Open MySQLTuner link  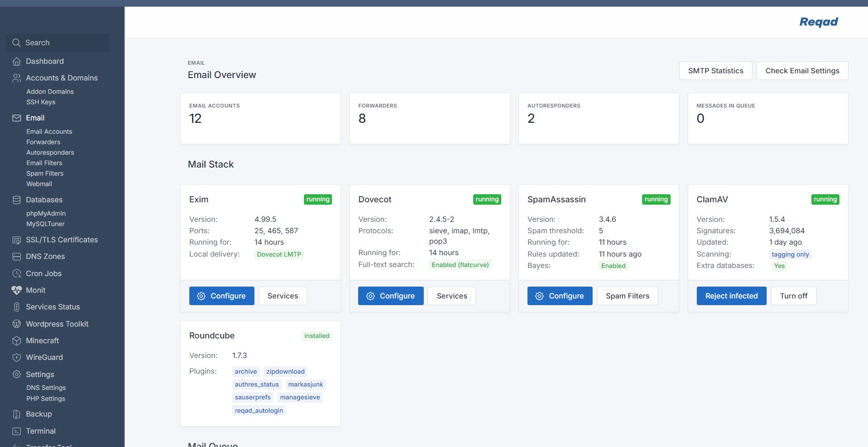pyautogui.click(x=46, y=224)
